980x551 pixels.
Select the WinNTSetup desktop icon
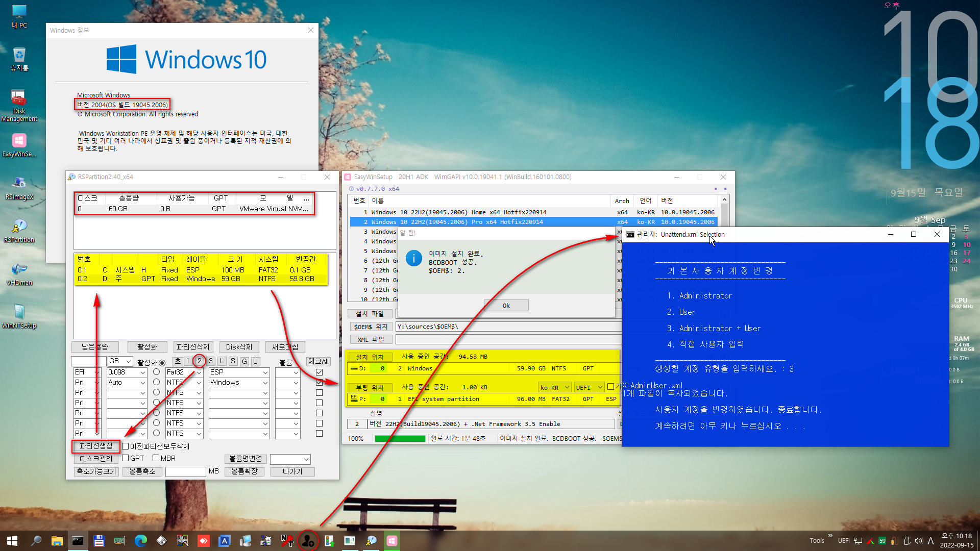pos(19,316)
